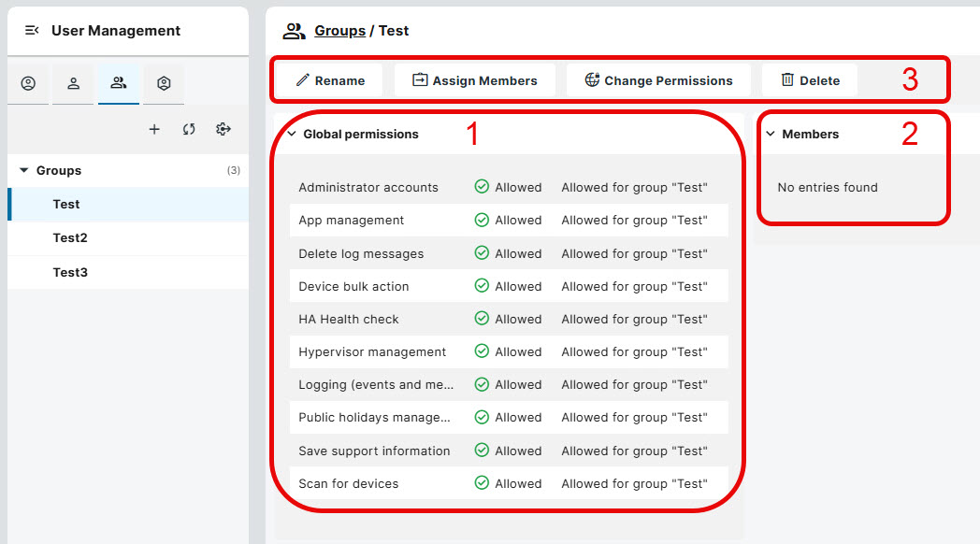Select the Test2 group
Viewport: 980px width, 544px height.
[70, 237]
